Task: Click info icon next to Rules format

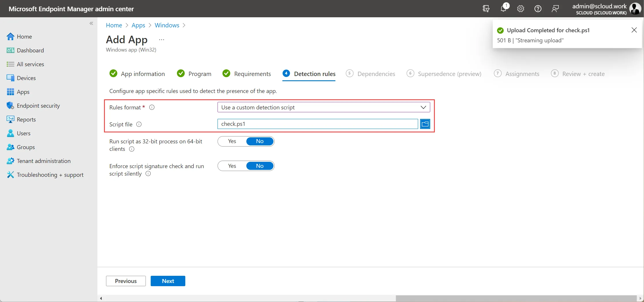Action: [x=152, y=107]
